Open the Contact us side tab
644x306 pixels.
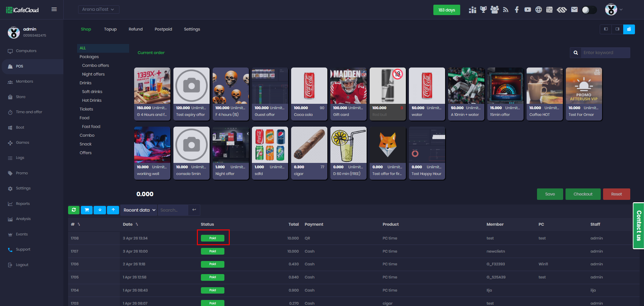pyautogui.click(x=639, y=226)
